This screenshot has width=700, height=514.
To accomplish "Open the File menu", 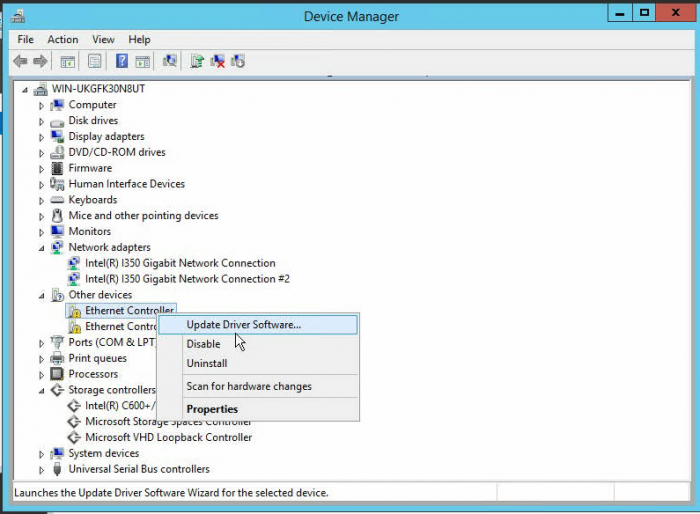I will click(25, 39).
